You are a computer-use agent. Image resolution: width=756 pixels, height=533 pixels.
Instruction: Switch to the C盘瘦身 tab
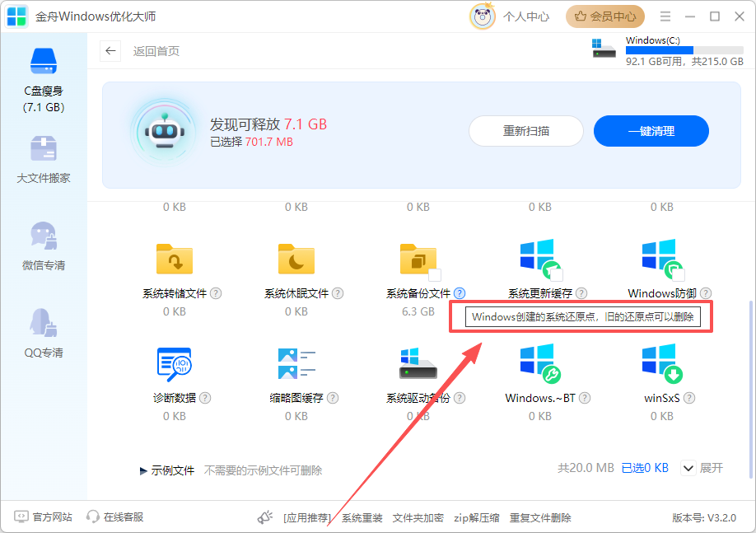coord(44,79)
